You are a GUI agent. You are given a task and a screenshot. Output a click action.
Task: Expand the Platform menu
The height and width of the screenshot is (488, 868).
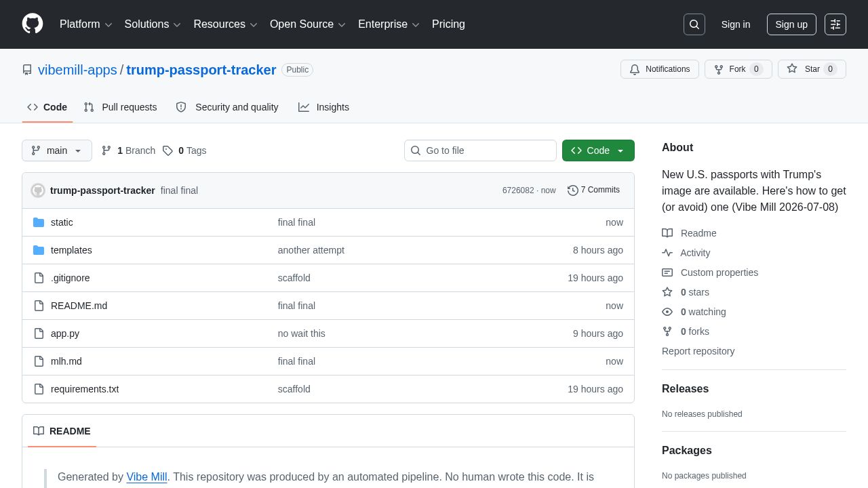(x=85, y=24)
